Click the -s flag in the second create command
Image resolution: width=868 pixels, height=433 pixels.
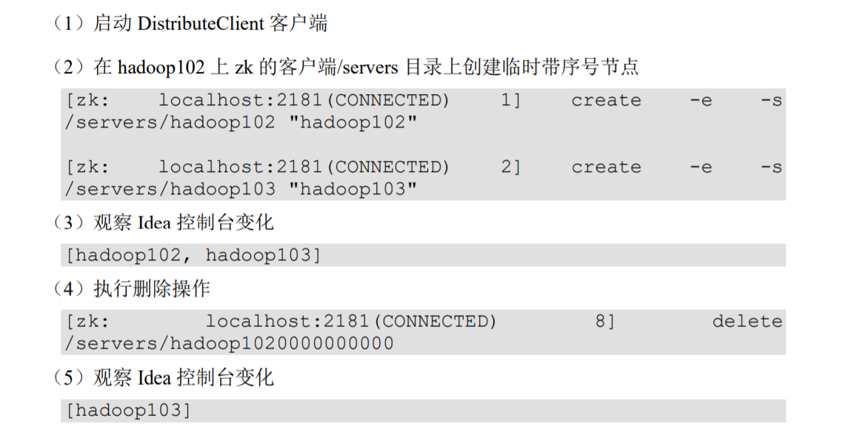772,168
